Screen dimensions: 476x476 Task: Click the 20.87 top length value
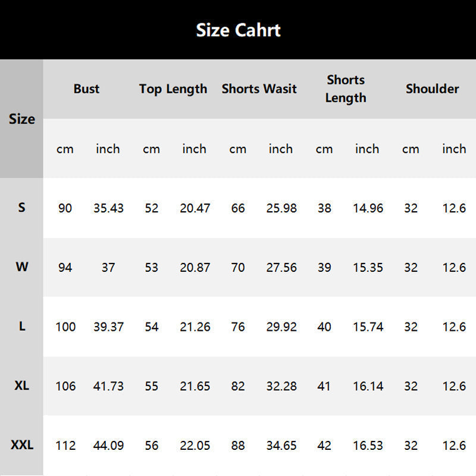click(195, 268)
